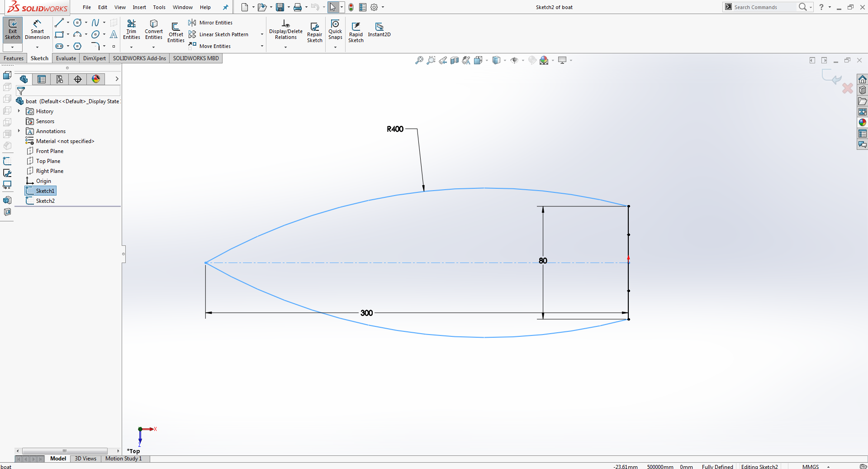868x469 pixels.
Task: Select the R400 radius dimension
Action: (395, 129)
